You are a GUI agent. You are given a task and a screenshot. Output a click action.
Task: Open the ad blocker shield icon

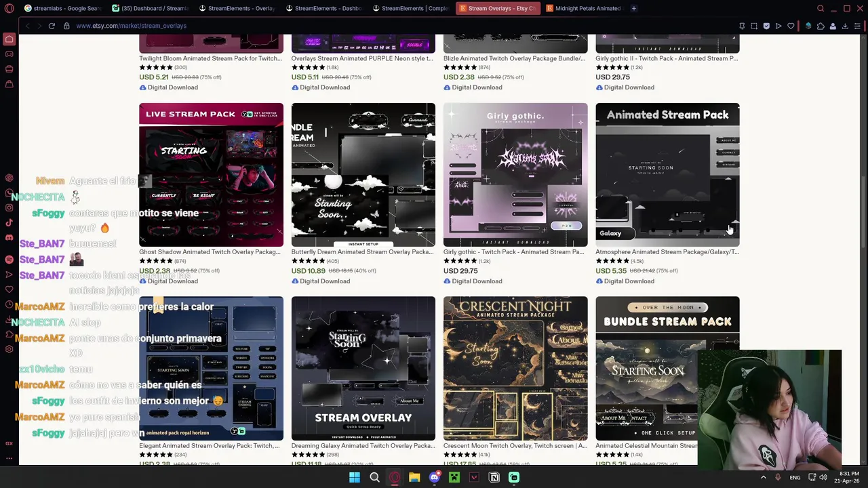[x=766, y=26]
